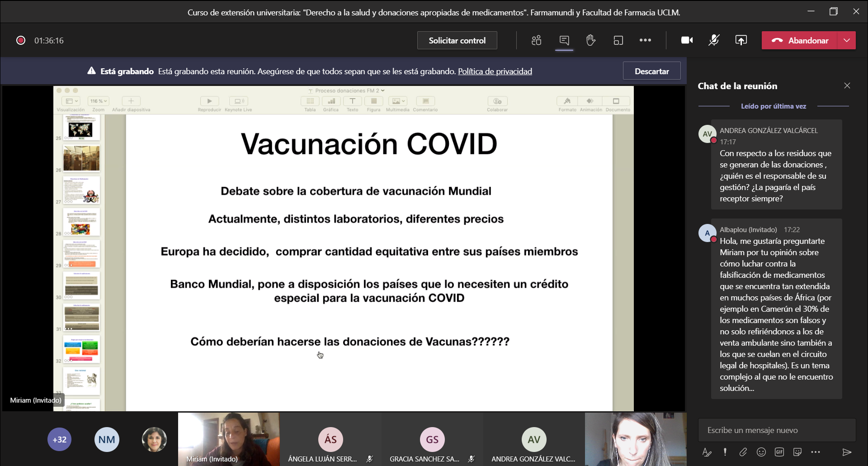The image size is (868, 466).
Task: Toggle the meeting chat panel icon
Action: point(564,40)
